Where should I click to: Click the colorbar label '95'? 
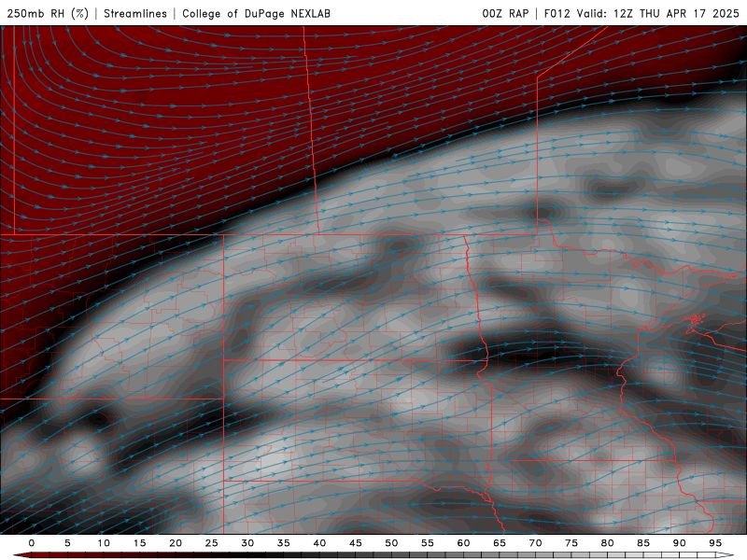(715, 543)
